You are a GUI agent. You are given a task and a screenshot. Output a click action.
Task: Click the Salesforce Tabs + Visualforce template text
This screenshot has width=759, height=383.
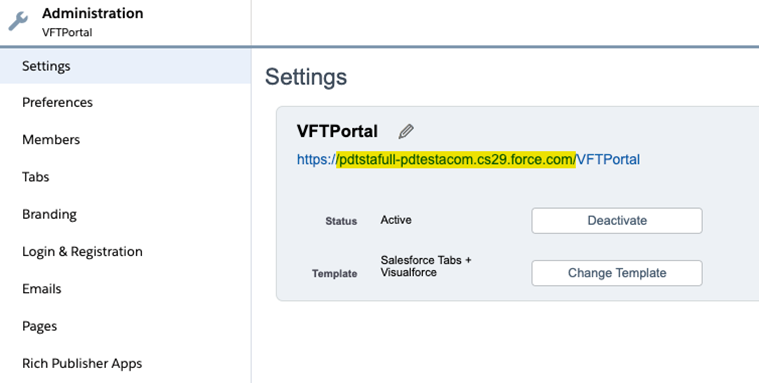(426, 266)
